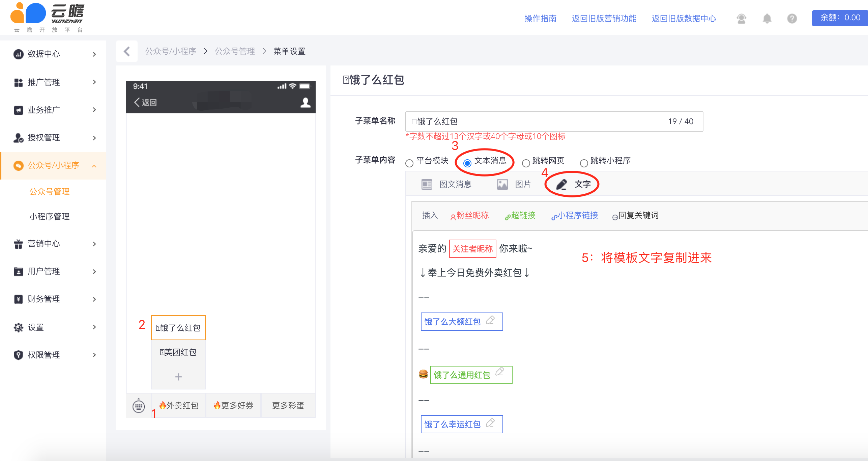The height and width of the screenshot is (461, 868).
Task: Open the notification bell
Action: click(x=767, y=18)
